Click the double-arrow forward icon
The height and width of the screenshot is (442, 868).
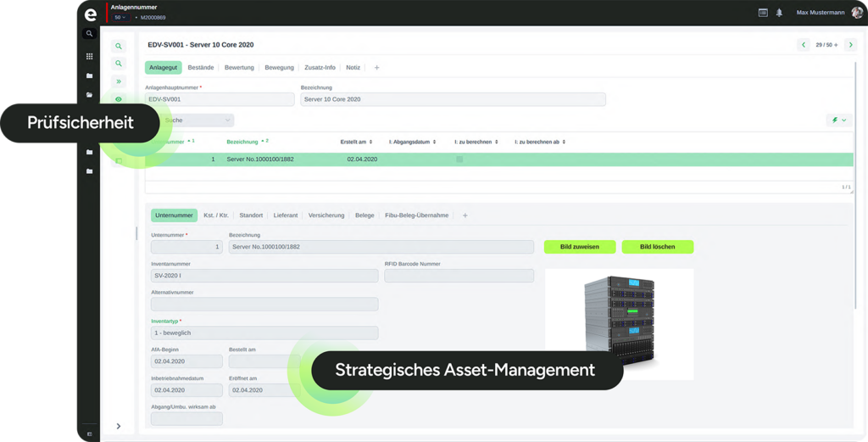pos(119,81)
